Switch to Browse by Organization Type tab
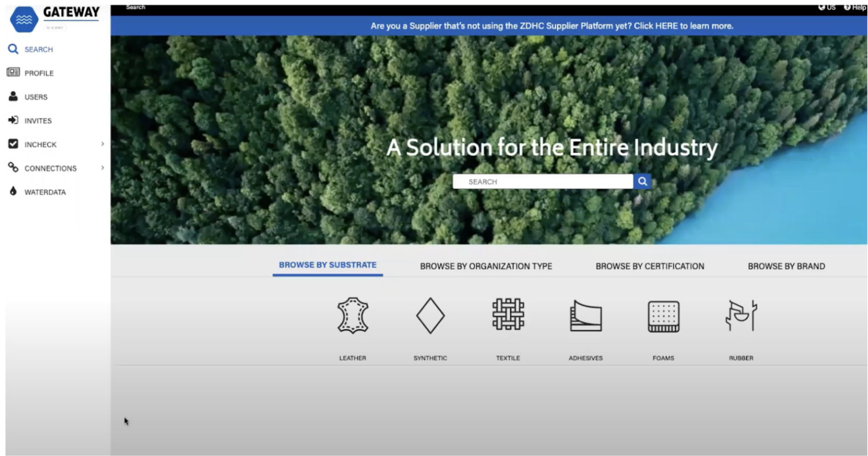Viewport: 868px width, 456px height. (x=486, y=266)
